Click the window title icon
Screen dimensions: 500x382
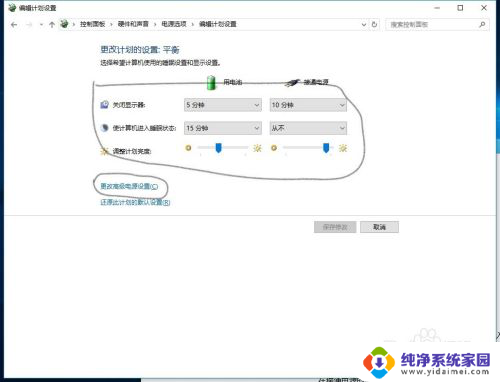12,8
